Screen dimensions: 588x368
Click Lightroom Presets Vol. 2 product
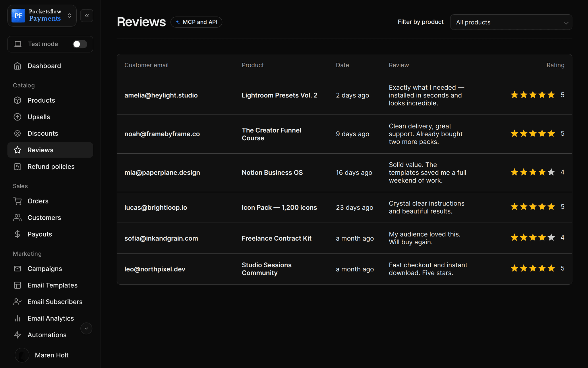coord(279,95)
